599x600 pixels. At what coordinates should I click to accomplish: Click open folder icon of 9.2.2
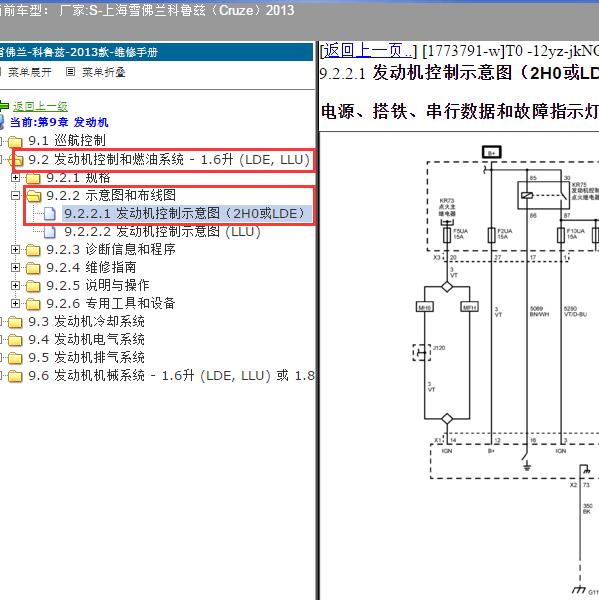[34, 196]
